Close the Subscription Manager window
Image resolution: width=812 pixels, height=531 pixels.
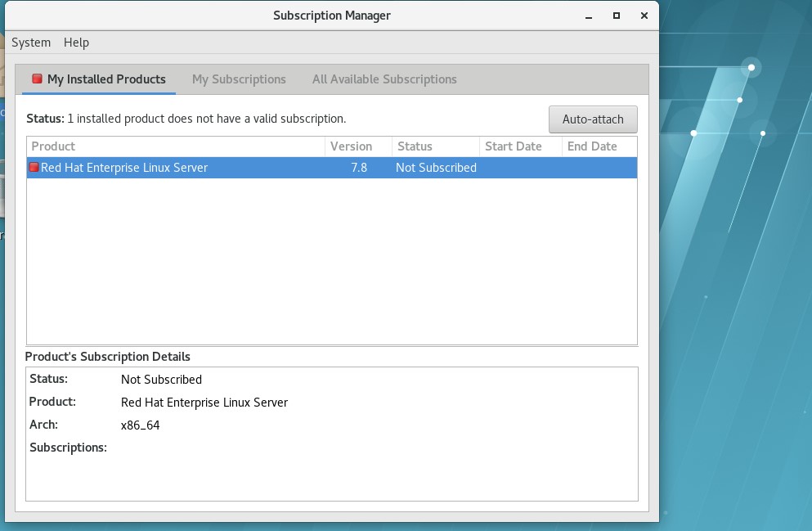[644, 16]
